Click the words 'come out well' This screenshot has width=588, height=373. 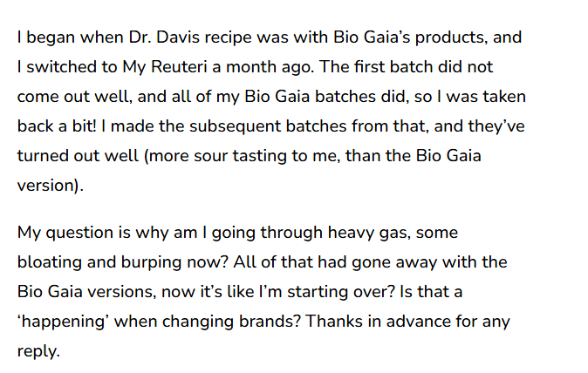click(x=74, y=97)
